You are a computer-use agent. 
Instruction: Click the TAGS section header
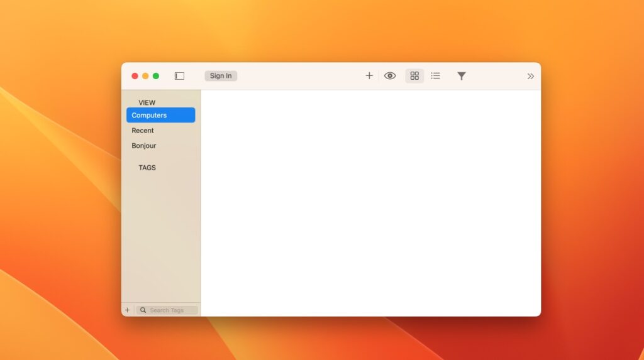[147, 168]
